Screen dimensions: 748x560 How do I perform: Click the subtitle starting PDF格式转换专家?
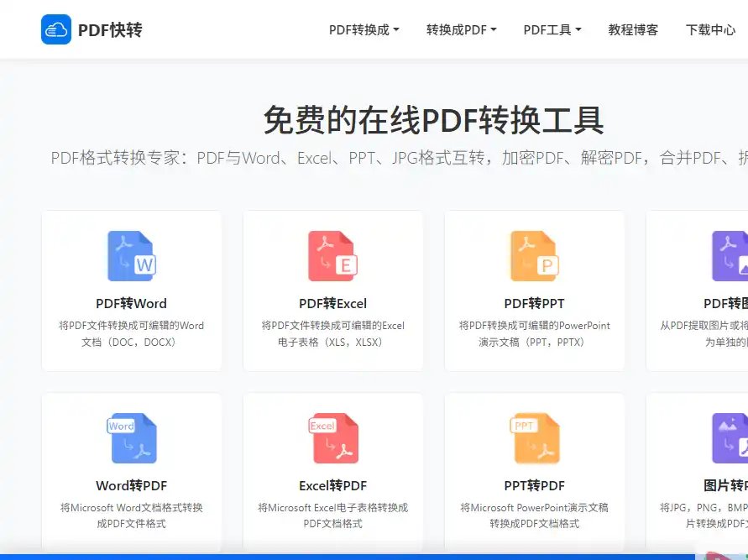[400, 158]
